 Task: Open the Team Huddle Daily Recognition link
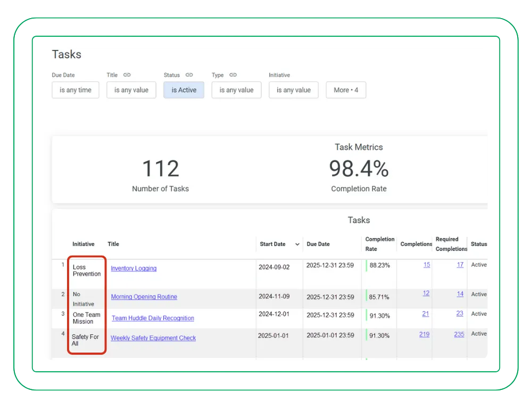point(153,318)
